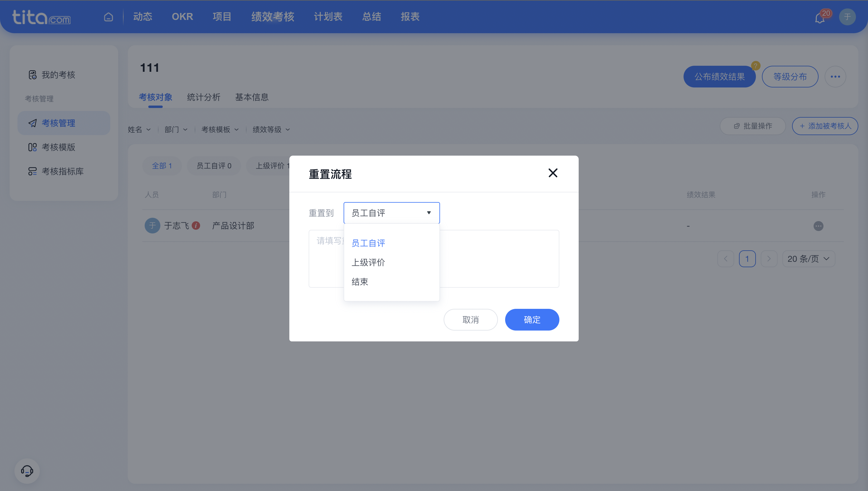Screen dimensions: 868x491
Task: Open 报表 in top navigation
Action: [x=410, y=17]
